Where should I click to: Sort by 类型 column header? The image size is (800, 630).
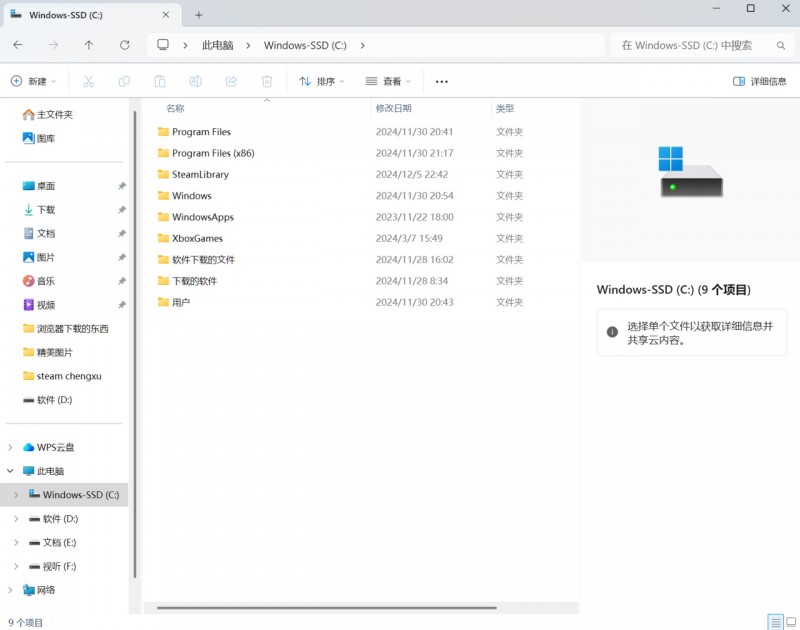click(x=505, y=108)
